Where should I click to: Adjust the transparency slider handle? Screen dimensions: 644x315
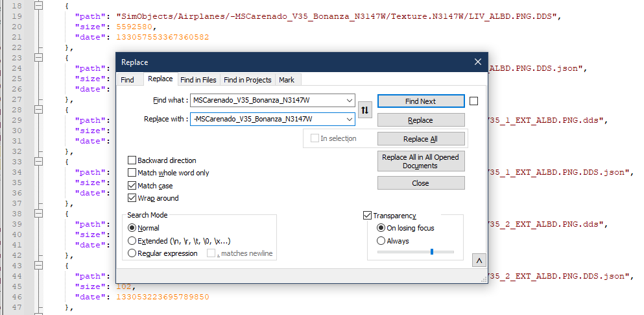tap(432, 252)
